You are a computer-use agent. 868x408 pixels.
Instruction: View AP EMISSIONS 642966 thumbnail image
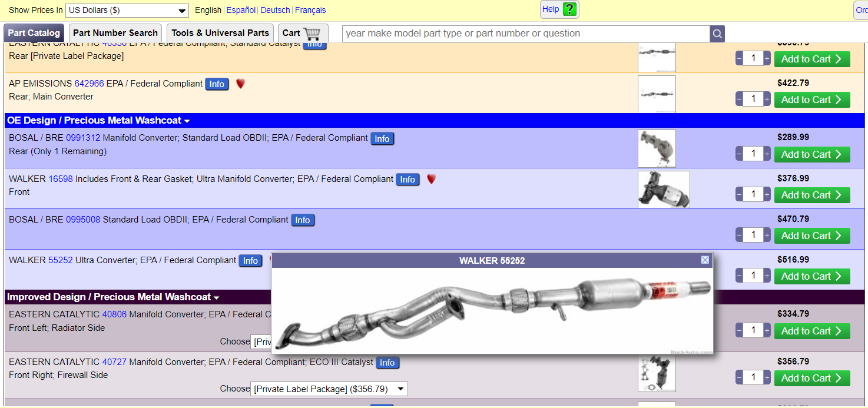click(657, 94)
